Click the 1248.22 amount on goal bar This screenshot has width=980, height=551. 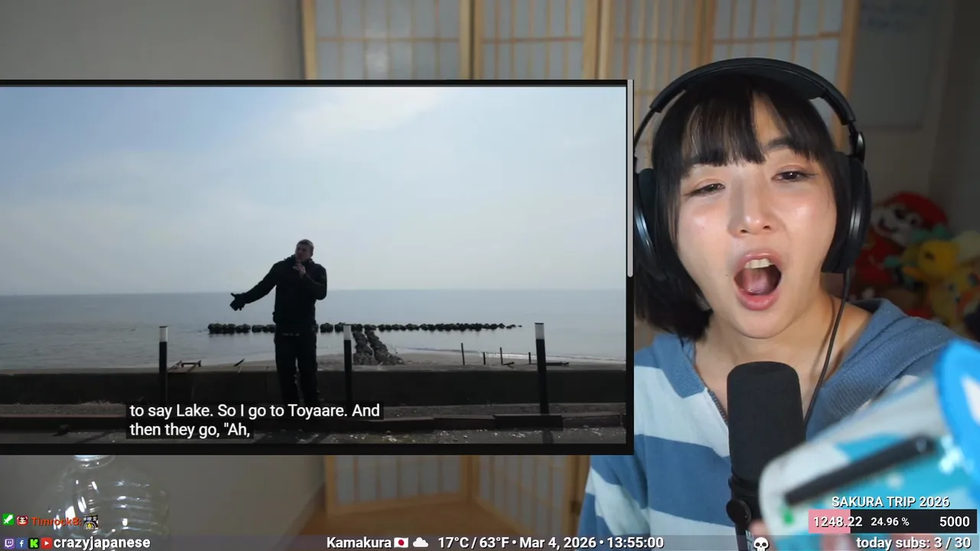coord(838,521)
